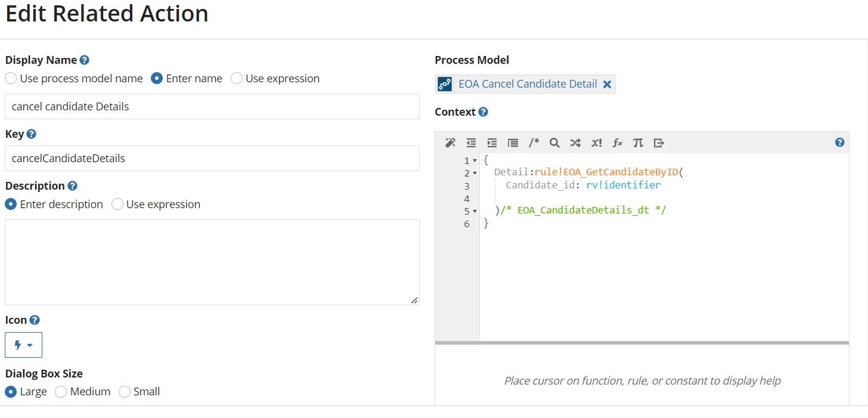Click the pi constants toolbar icon
This screenshot has width=868, height=418.
click(638, 143)
